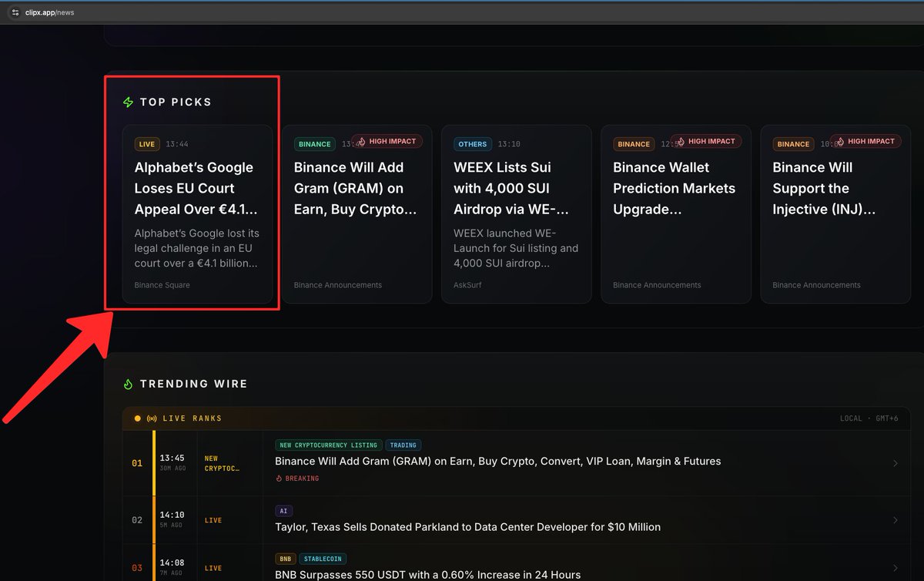Open the Alphabet's Google EU Court Appeal card
This screenshot has width=924, height=581.
pyautogui.click(x=198, y=214)
